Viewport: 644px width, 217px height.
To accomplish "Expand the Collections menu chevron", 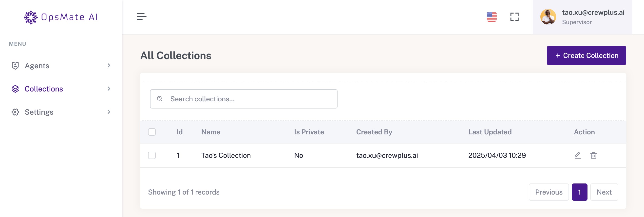I will [109, 89].
